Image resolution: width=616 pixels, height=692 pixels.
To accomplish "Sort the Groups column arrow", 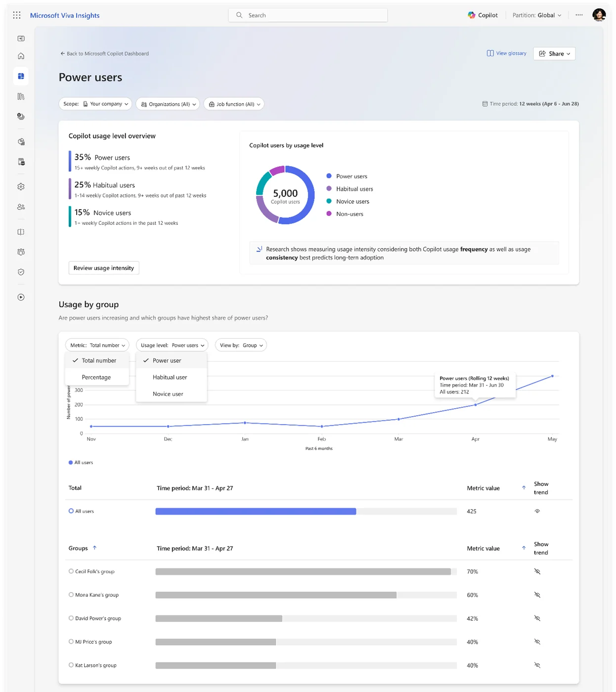I will tap(94, 548).
